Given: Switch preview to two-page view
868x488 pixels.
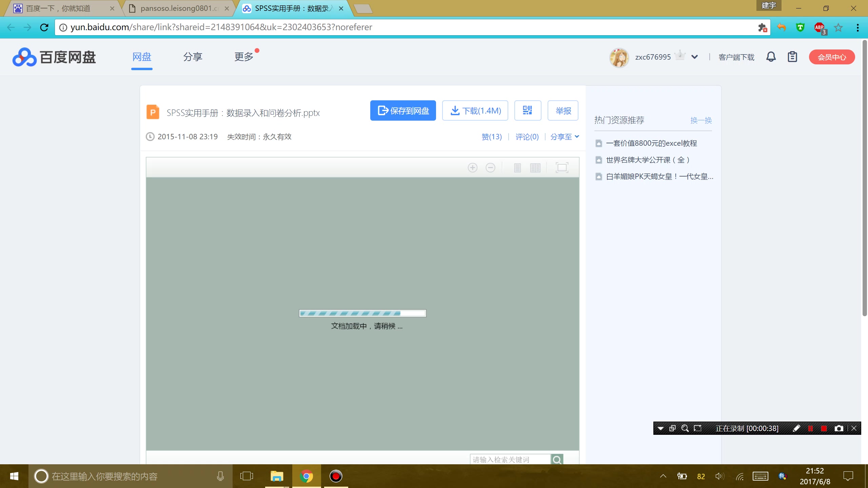Looking at the screenshot, I should click(x=535, y=167).
